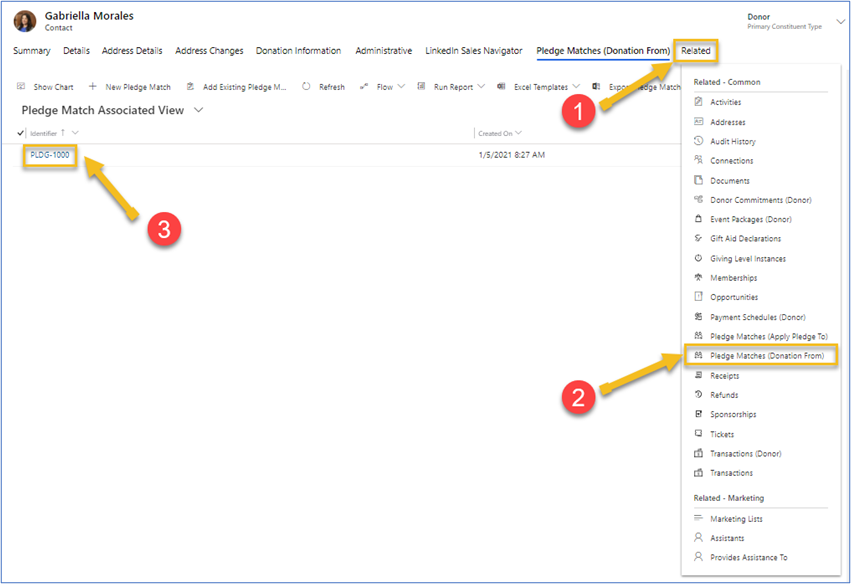This screenshot has width=851, height=584.
Task: Click the Sponsorships icon
Action: [x=698, y=414]
